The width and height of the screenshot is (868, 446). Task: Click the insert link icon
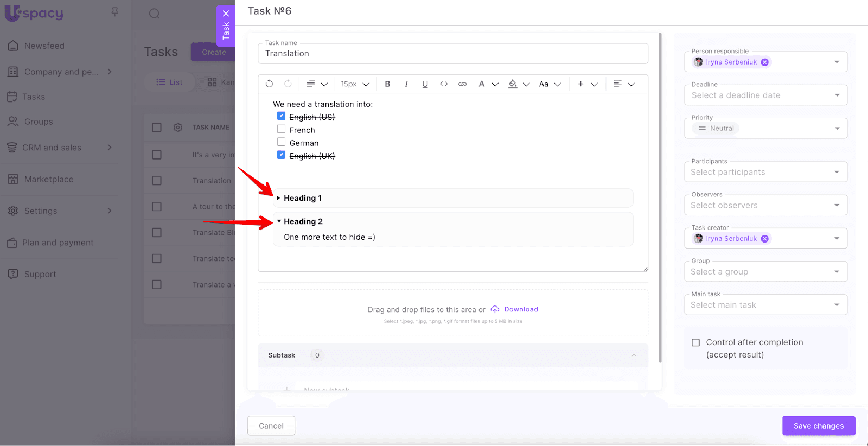tap(462, 84)
